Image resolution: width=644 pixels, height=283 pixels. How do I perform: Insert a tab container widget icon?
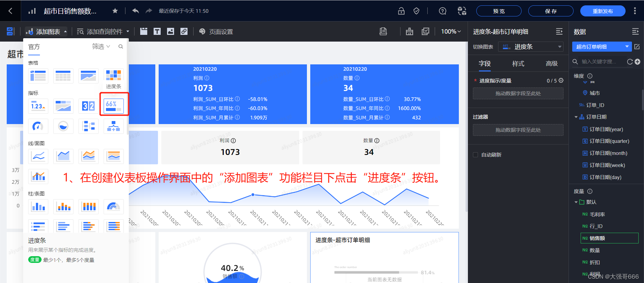(144, 32)
